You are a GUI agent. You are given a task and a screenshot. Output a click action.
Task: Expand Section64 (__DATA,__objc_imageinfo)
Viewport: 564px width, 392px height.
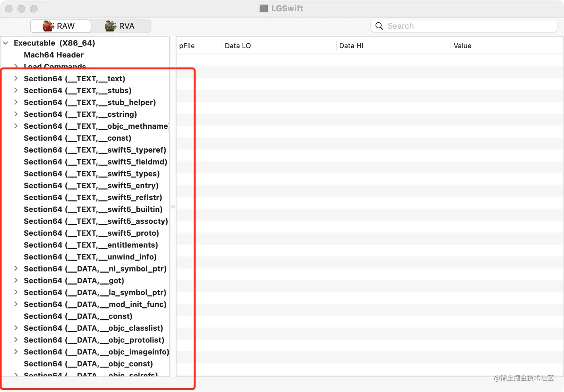16,352
